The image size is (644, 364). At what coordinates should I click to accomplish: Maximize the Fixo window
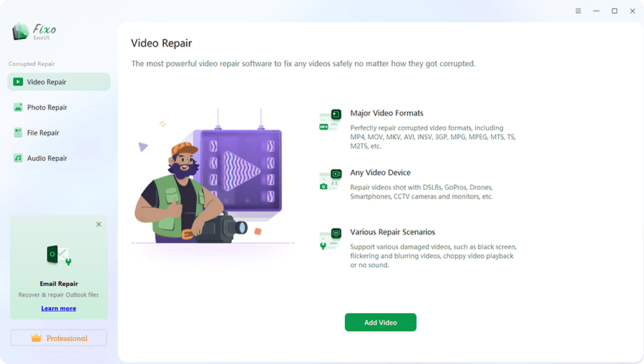615,11
